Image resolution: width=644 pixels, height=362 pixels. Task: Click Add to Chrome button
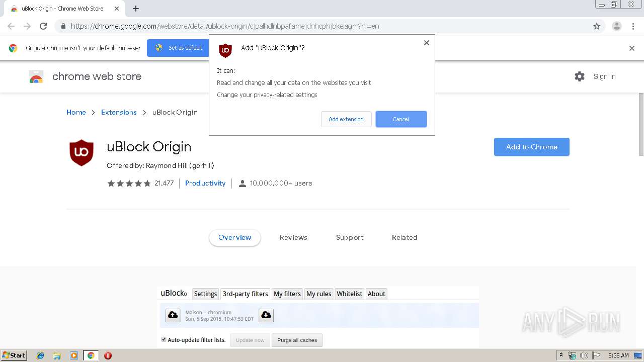click(532, 147)
